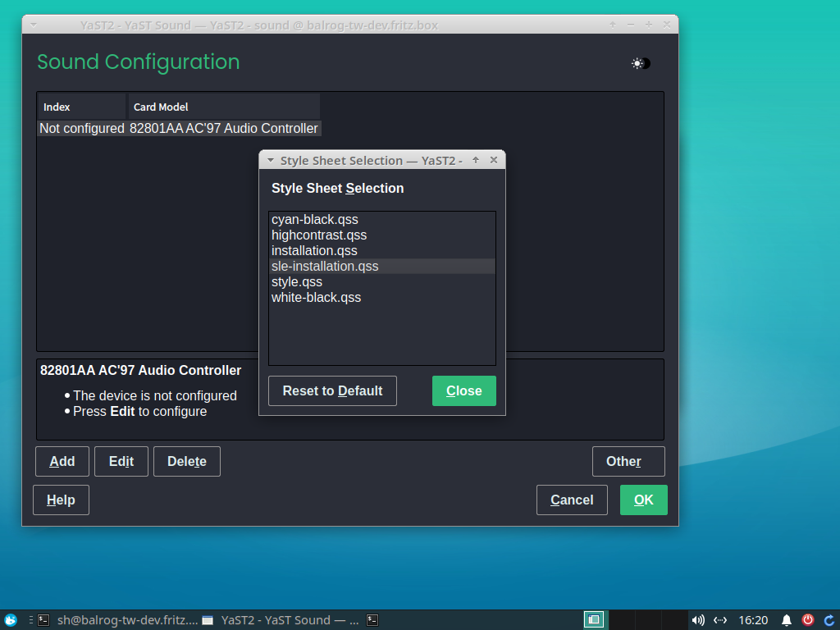840x630 pixels.
Task: Click the second terminal icon on the taskbar
Action: pos(372,620)
